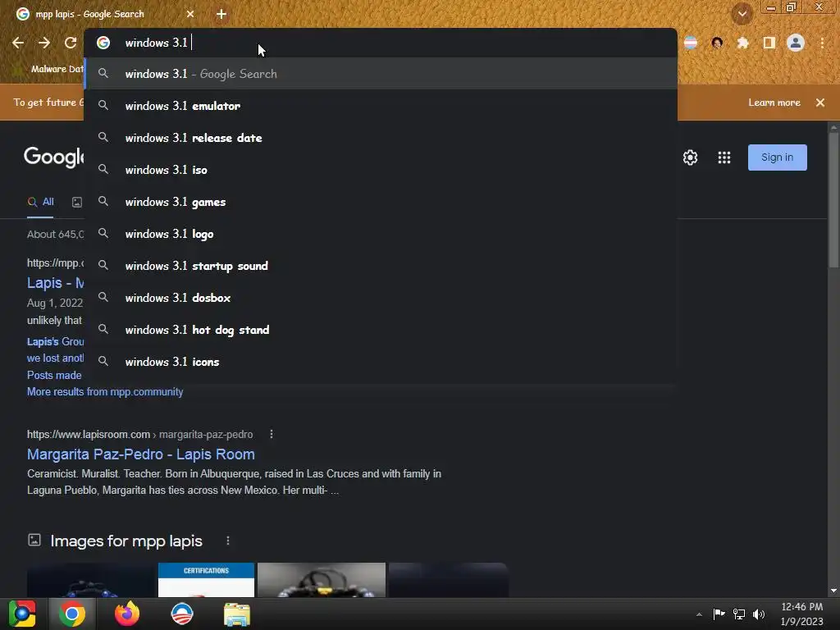Toggle the browser side panel icon
Screen dimensions: 840x630
[x=769, y=43]
